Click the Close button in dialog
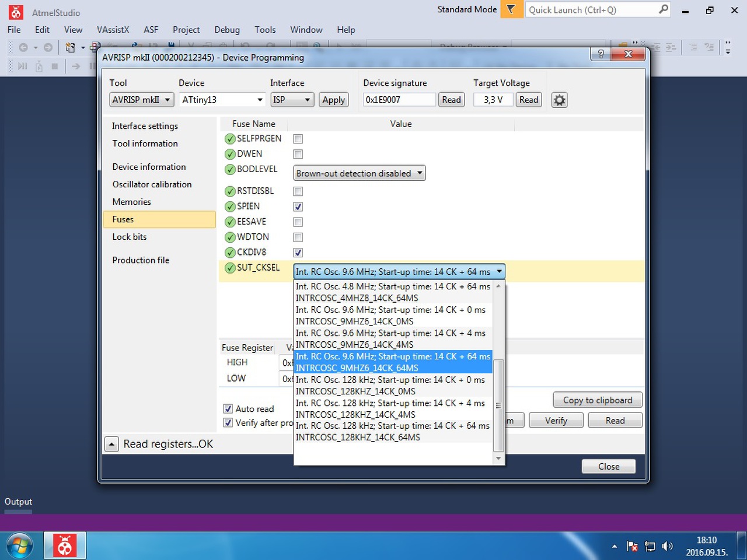747x560 pixels. (609, 467)
